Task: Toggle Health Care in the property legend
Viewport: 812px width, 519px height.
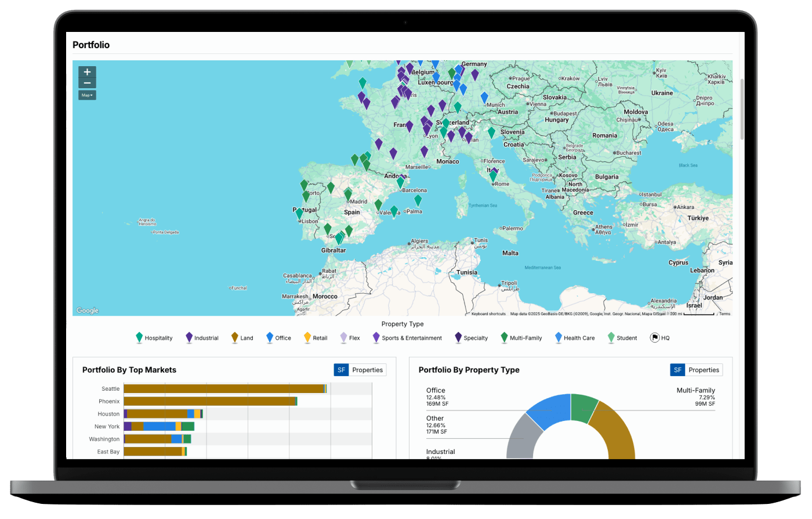Action: [x=579, y=338]
